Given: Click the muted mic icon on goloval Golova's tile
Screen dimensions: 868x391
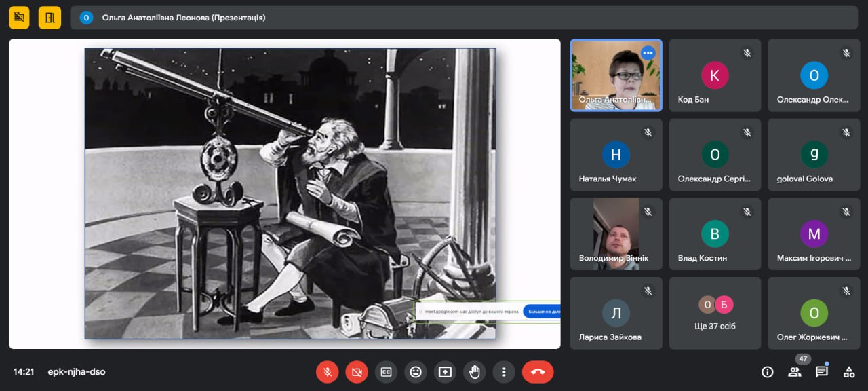Looking at the screenshot, I should [x=846, y=132].
